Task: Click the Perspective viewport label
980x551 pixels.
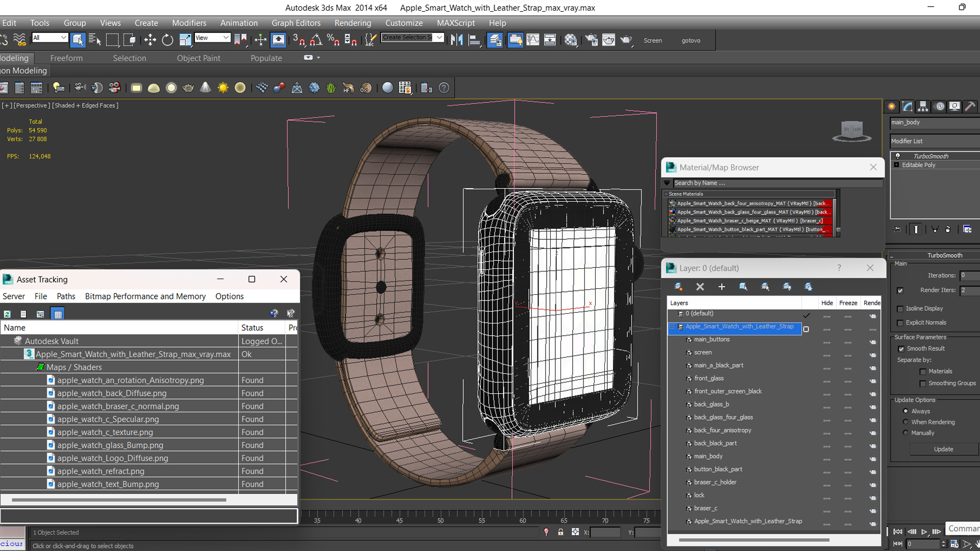Action: (x=32, y=106)
